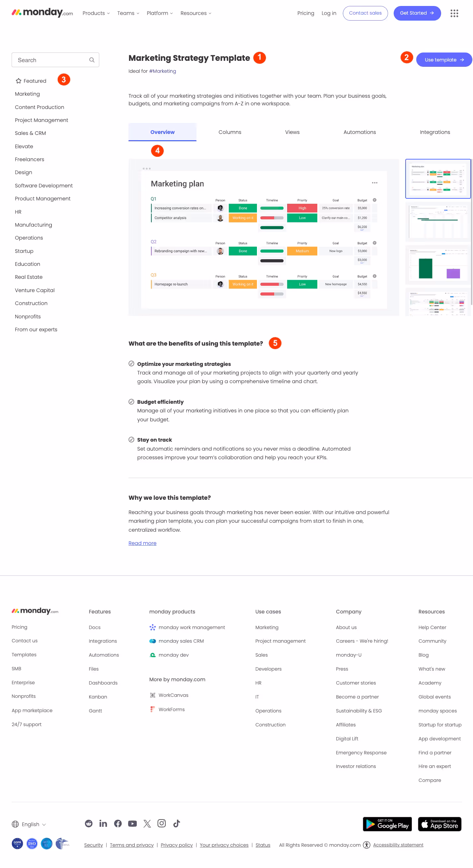
Task: Click the monday.com logo in header
Action: (42, 13)
